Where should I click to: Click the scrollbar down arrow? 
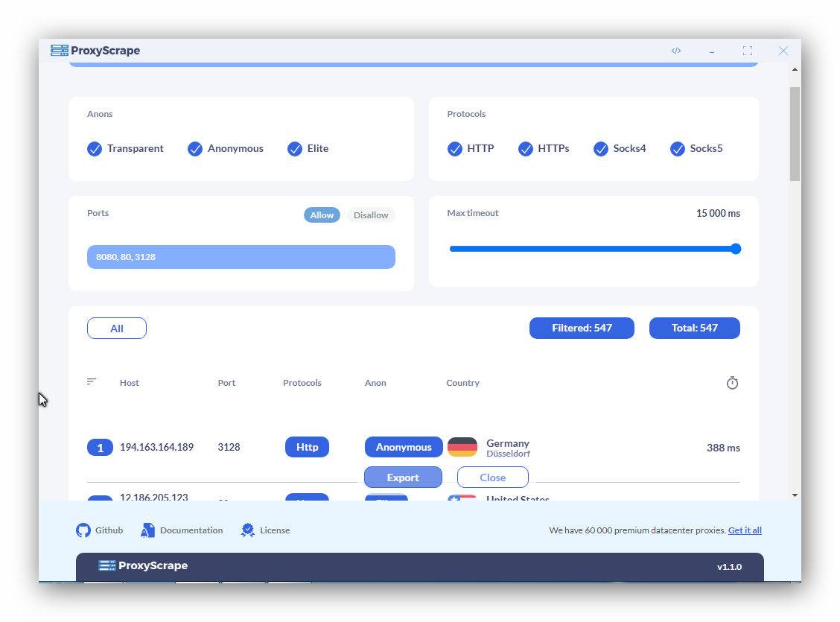[795, 495]
